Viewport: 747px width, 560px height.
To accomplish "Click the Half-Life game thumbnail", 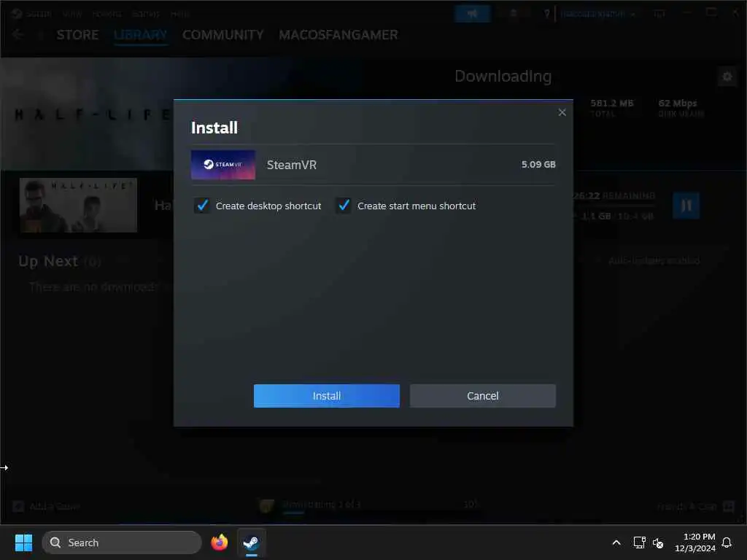I will 78,205.
